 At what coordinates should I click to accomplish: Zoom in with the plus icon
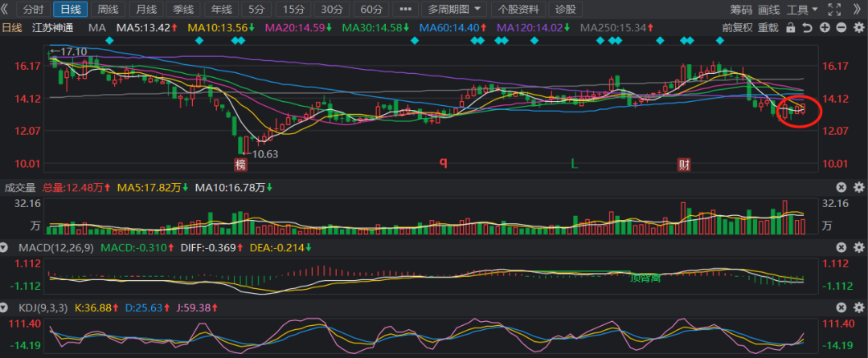[x=824, y=27]
